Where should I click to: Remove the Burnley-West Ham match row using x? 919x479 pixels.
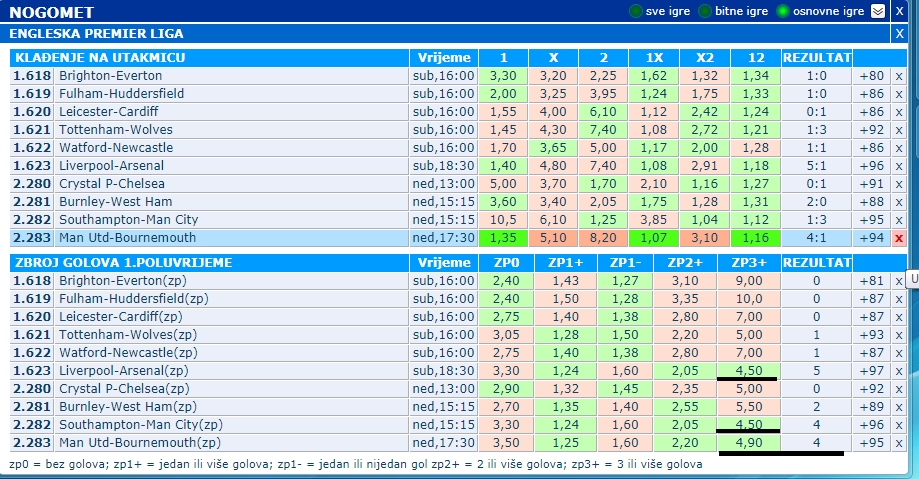pos(898,202)
